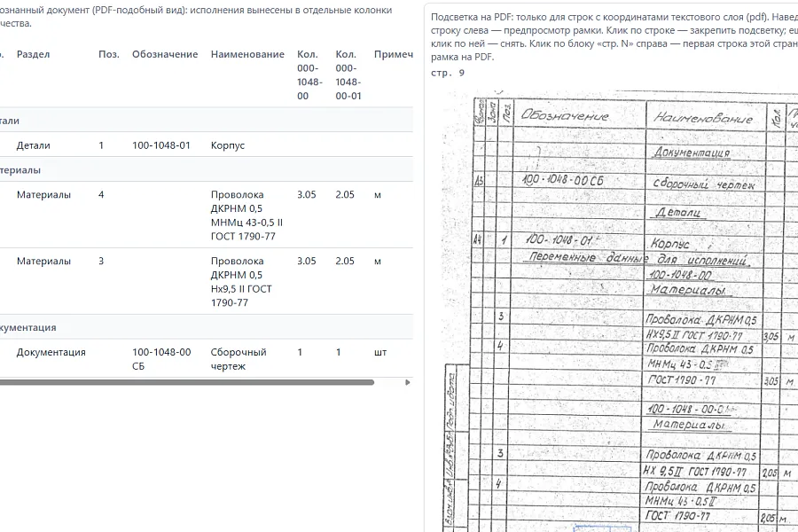This screenshot has height=532, width=798.
Task: Click the horizontal scrollbar right arrow
Action: tap(408, 382)
